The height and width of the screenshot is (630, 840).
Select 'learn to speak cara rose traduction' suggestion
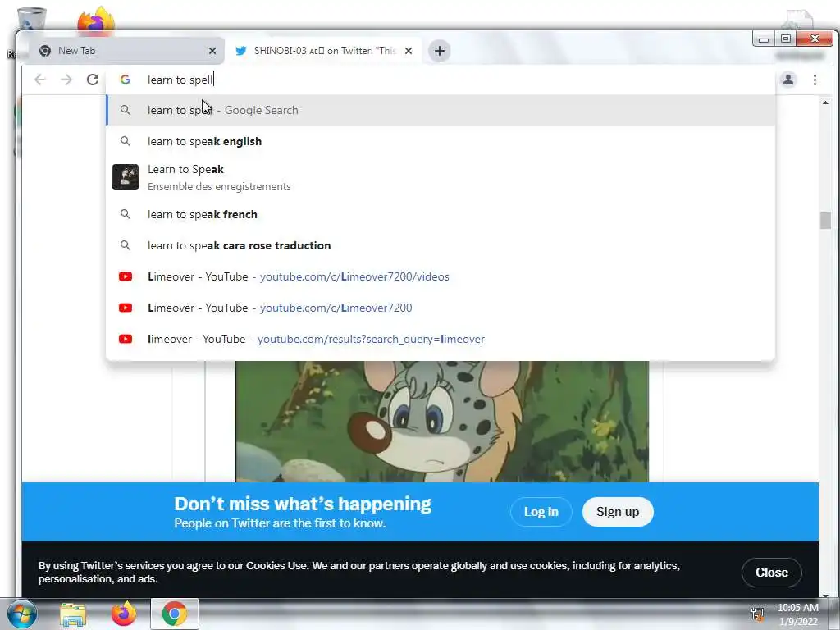pyautogui.click(x=441, y=245)
